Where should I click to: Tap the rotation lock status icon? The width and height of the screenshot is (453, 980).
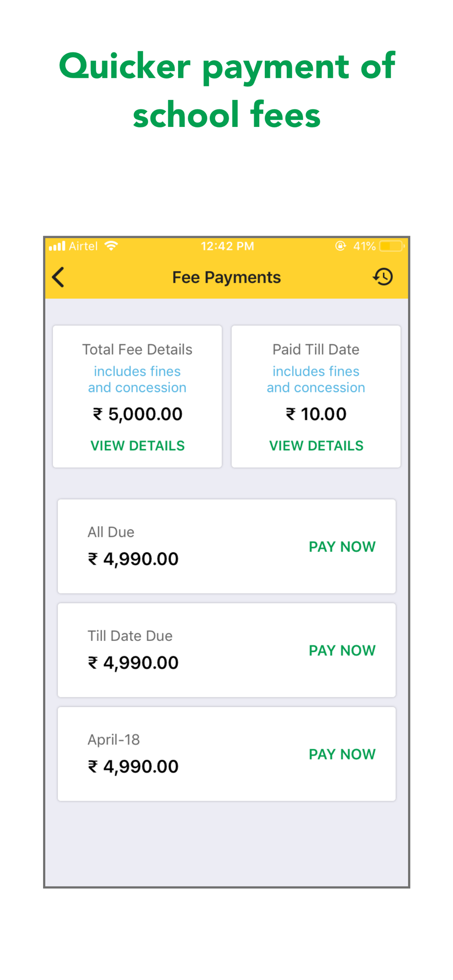[340, 246]
